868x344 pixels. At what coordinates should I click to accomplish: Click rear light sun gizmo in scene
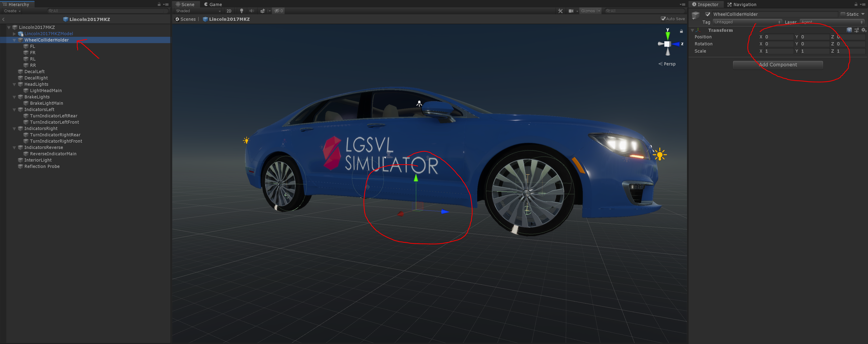246,140
